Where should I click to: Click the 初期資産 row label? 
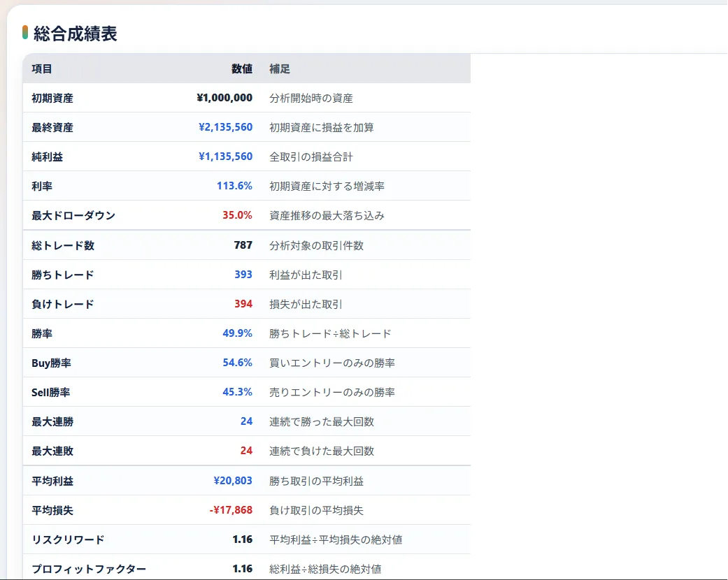tap(52, 98)
